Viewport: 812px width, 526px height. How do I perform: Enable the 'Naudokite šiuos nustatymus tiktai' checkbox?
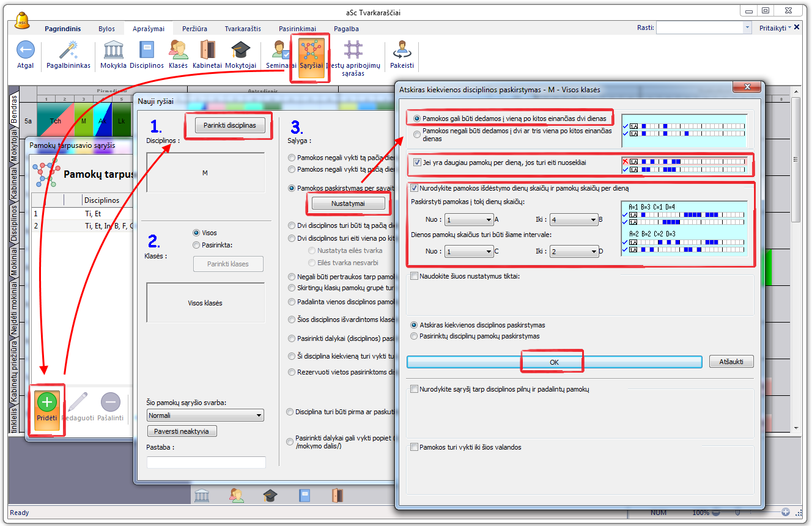click(415, 276)
